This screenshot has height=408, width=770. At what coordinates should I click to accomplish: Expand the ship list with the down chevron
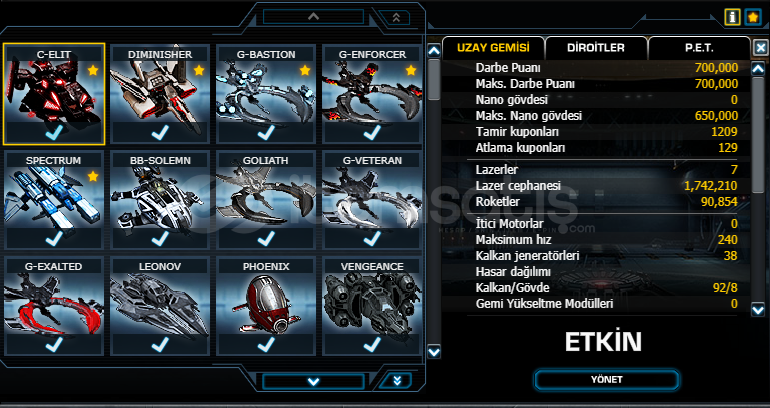(313, 381)
